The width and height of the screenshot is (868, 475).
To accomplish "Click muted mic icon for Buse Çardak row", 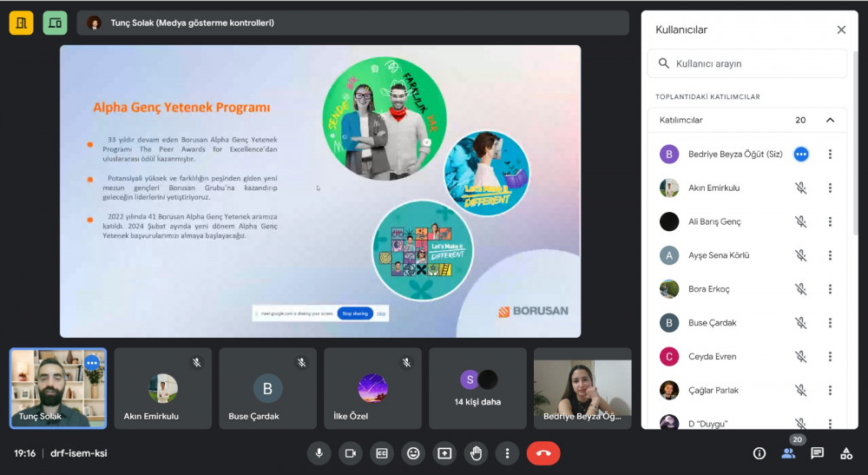I will (800, 323).
